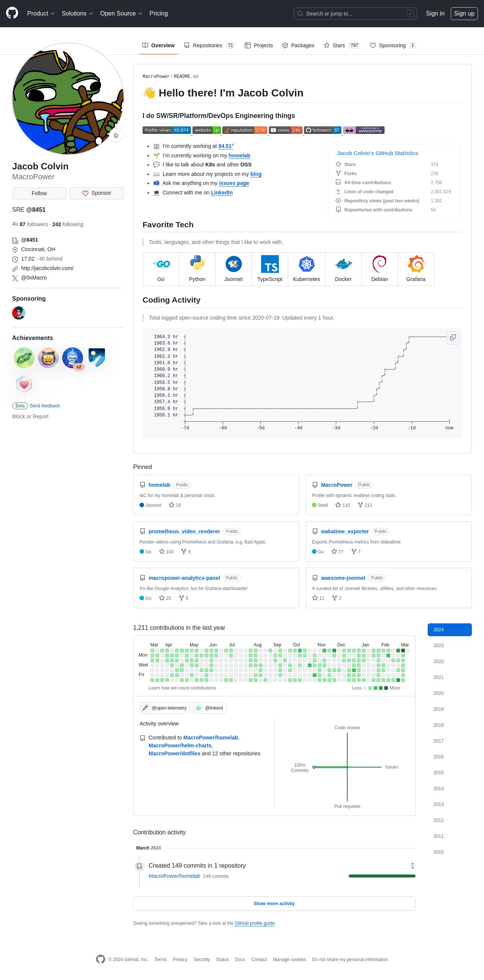This screenshot has width=484, height=980.
Task: Expand the Open Source menu
Action: [x=121, y=13]
